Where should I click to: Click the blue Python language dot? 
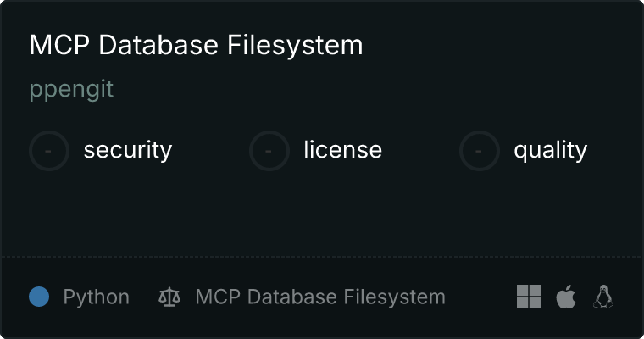39,297
